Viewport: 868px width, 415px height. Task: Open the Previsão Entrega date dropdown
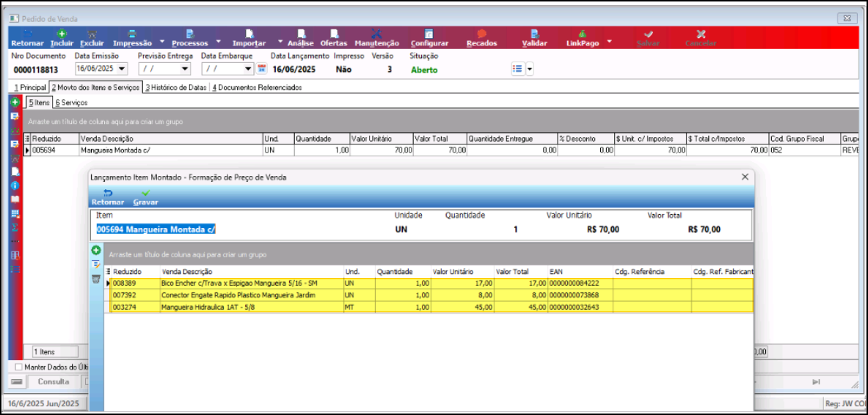[x=185, y=69]
